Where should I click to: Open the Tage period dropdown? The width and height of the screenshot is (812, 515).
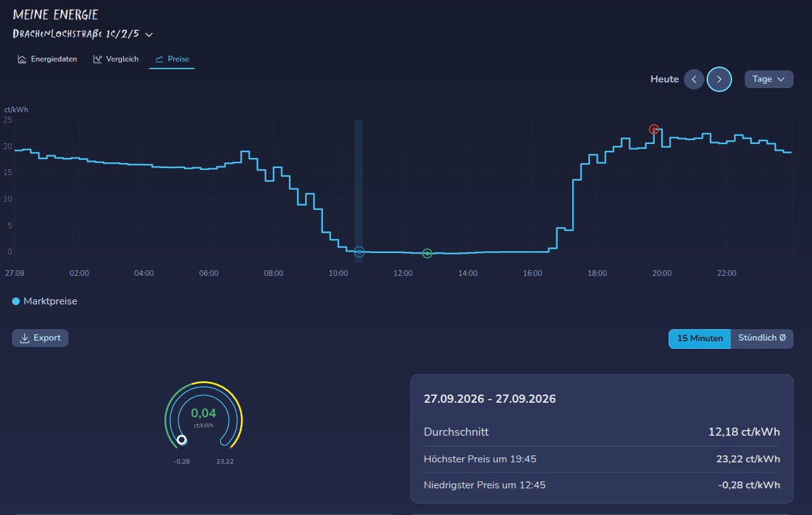point(769,79)
